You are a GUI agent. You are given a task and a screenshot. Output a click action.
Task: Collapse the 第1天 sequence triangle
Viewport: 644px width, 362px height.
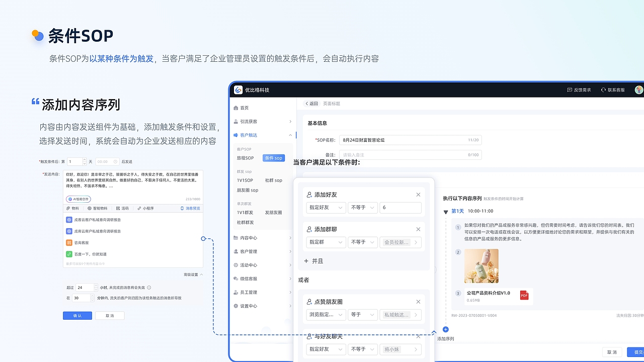(x=446, y=212)
